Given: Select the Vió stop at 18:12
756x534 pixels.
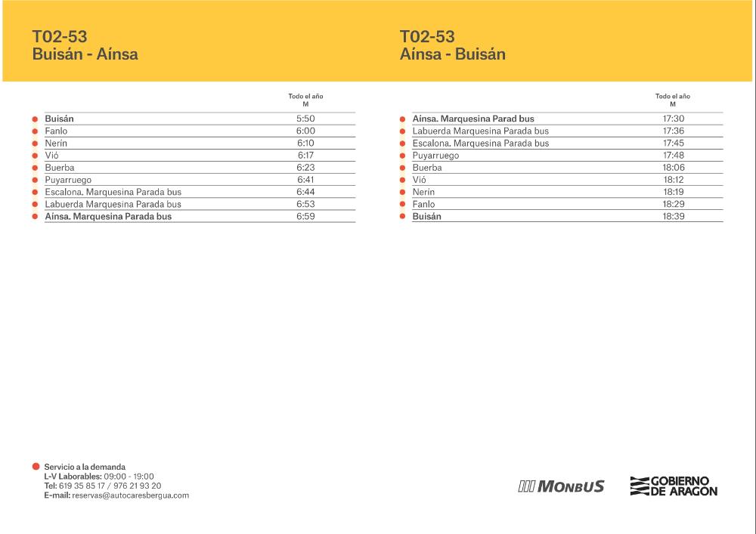Looking at the screenshot, I should click(420, 181).
